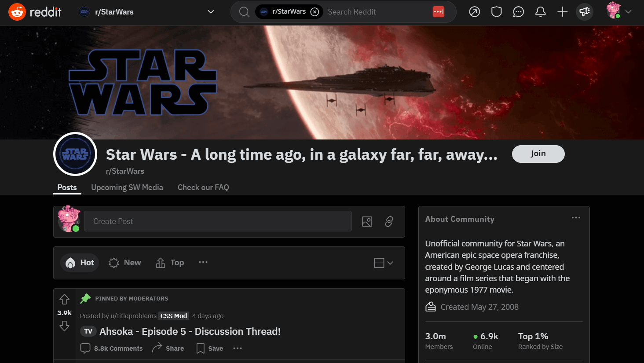Join the Star Wars community
This screenshot has width=644, height=363.
pyautogui.click(x=538, y=154)
